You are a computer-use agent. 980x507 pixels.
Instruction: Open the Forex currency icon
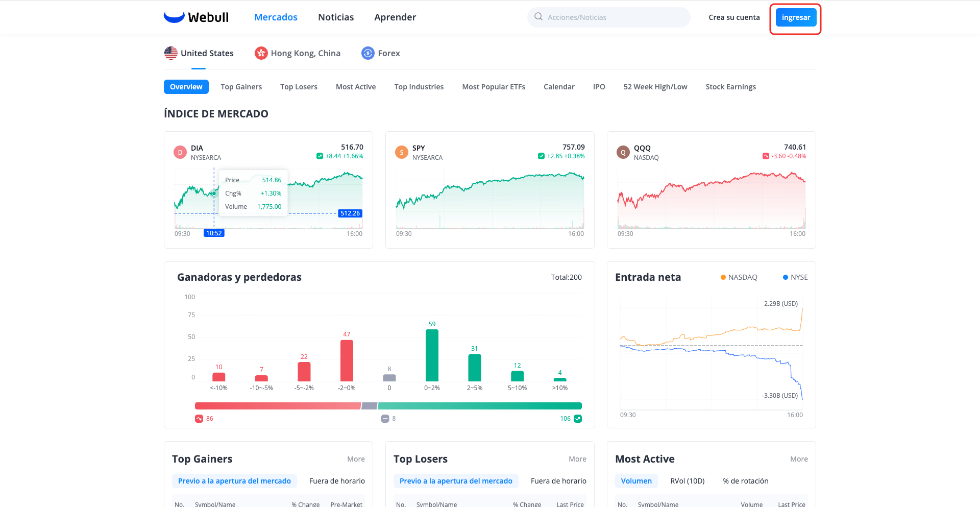pyautogui.click(x=368, y=53)
